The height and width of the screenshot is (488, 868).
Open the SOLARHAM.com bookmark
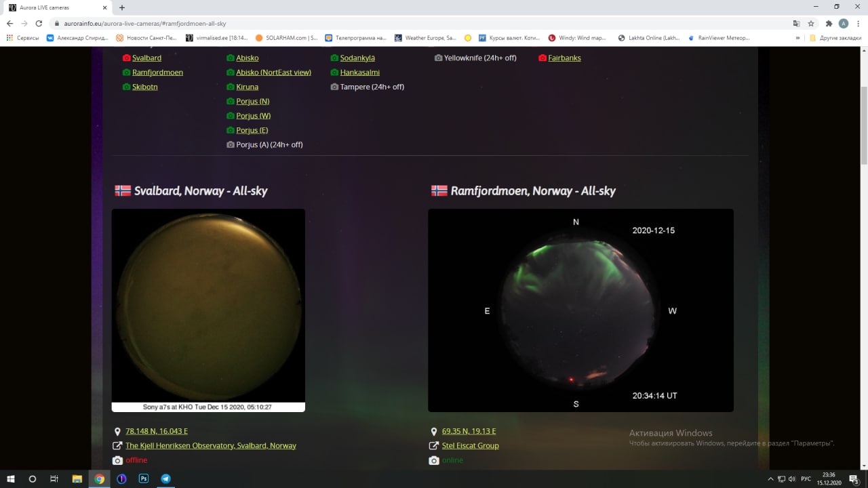coord(287,38)
